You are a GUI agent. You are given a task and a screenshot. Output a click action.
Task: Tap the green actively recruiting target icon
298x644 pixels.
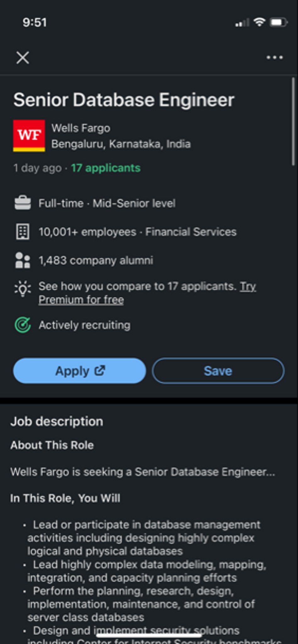[x=23, y=325]
